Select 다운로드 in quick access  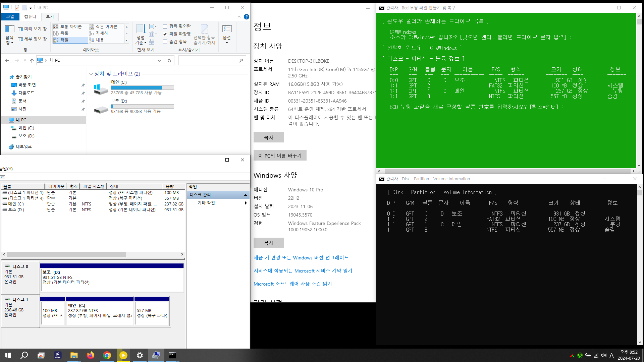pos(26,93)
